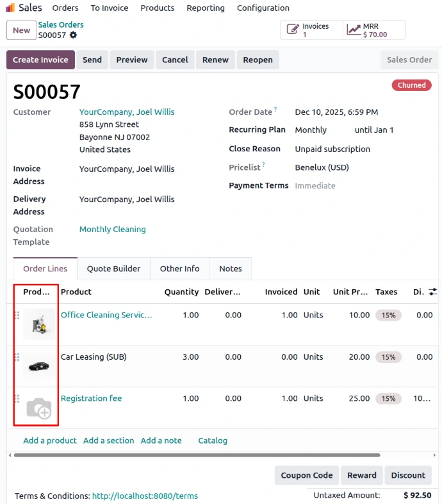Switch to the Other Info tab

point(179,269)
